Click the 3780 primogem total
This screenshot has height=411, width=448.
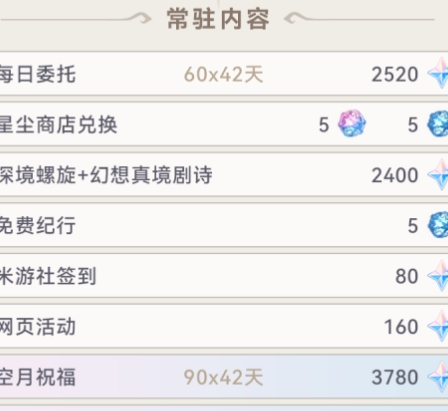[x=395, y=378]
